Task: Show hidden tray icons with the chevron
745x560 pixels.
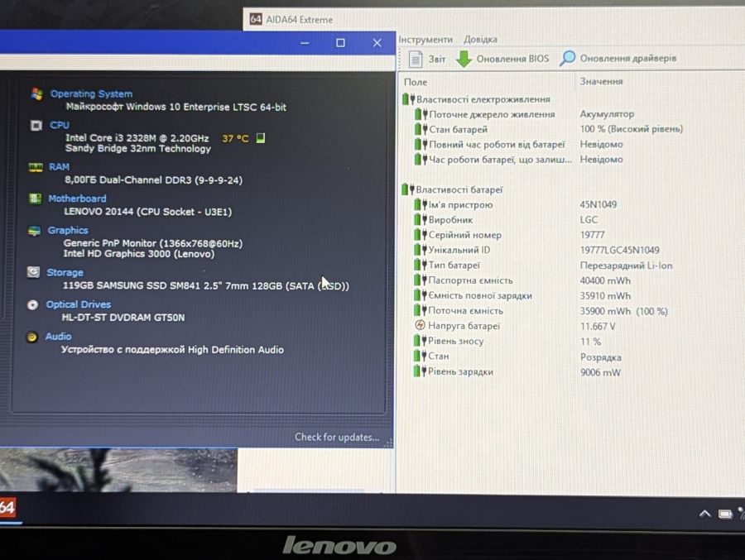Action: [x=705, y=514]
